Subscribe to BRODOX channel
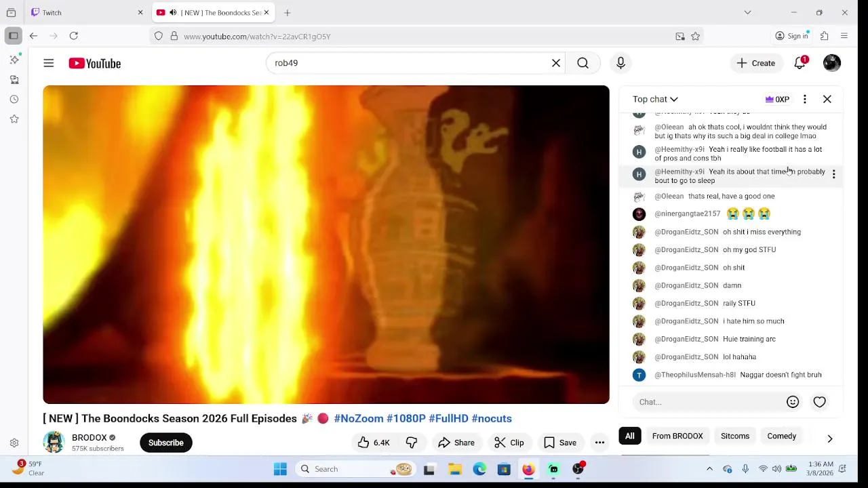 (166, 443)
